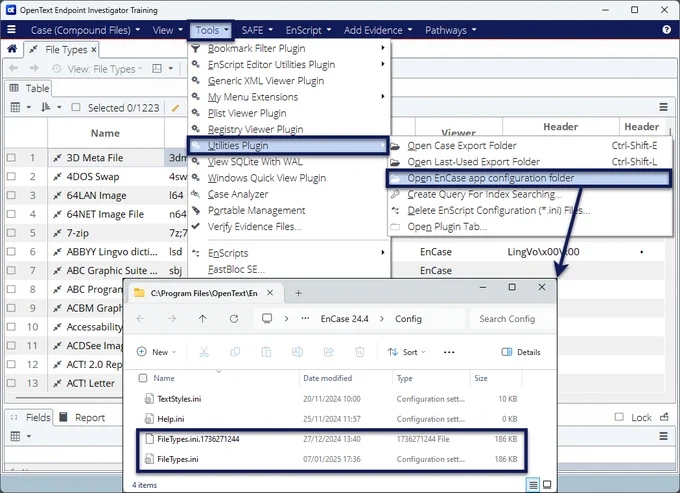The height and width of the screenshot is (493, 680).
Task: Open Explorer See more ellipsis menu
Action: (x=449, y=352)
